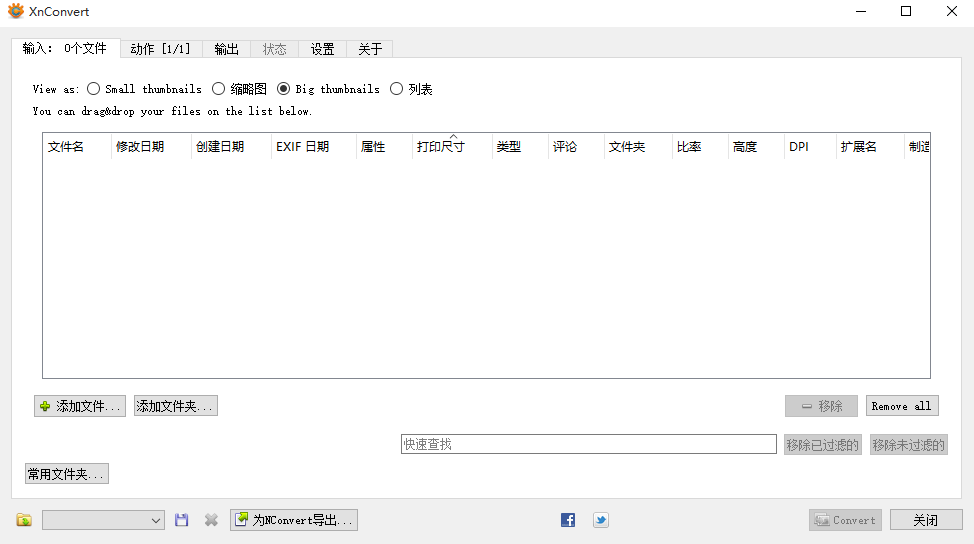974x544 pixels.
Task: Sort by the 创建日期 column header
Action: (231, 147)
